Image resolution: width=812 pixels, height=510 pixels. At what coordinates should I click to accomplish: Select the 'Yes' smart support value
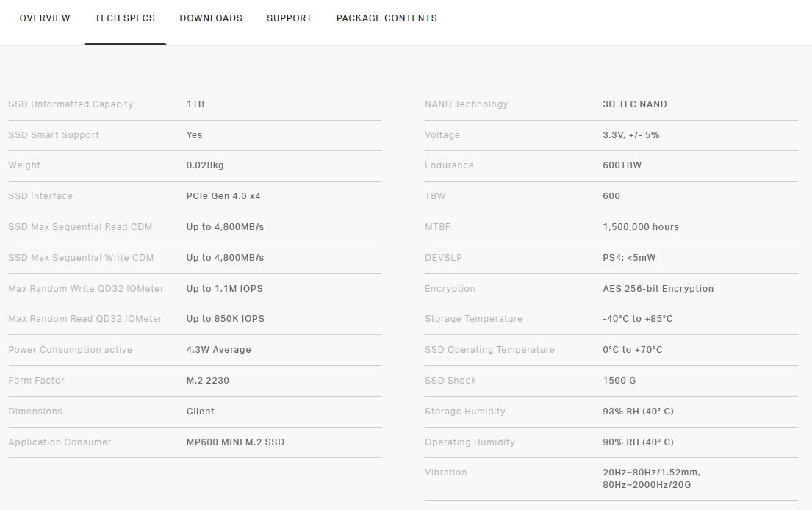pyautogui.click(x=194, y=135)
